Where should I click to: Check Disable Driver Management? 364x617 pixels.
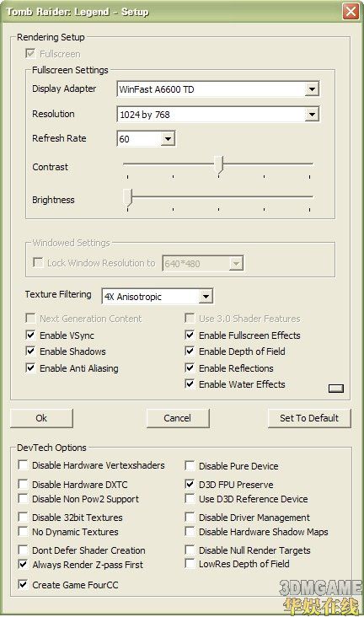(x=190, y=517)
